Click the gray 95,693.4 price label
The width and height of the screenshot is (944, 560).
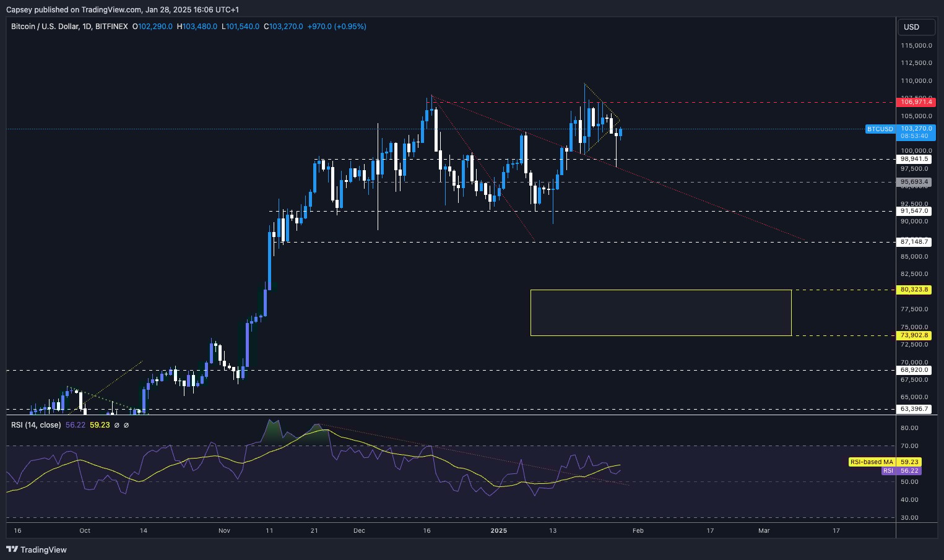point(914,182)
